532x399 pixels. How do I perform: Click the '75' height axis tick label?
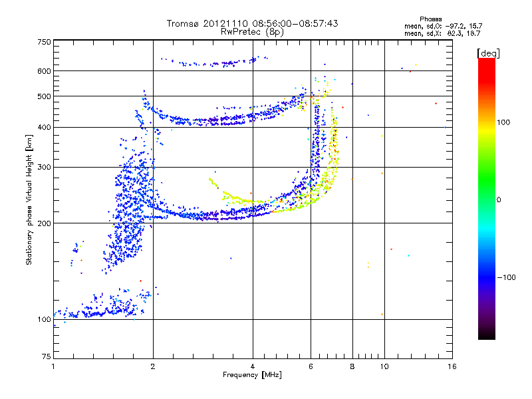[x=47, y=356]
